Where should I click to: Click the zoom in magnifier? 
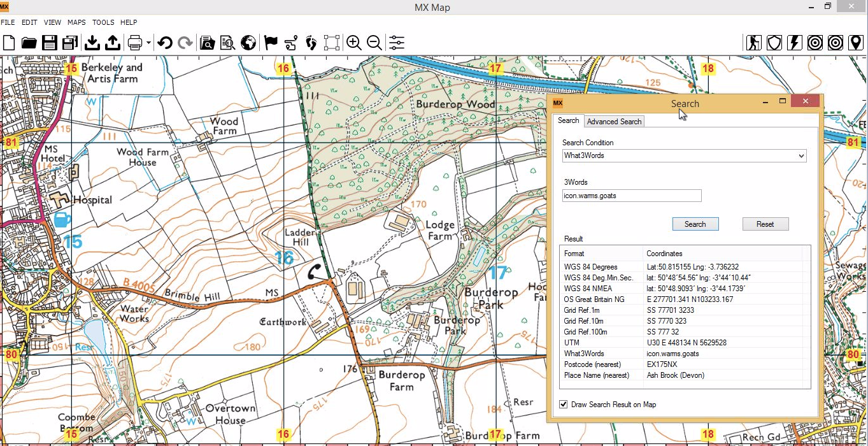point(353,43)
